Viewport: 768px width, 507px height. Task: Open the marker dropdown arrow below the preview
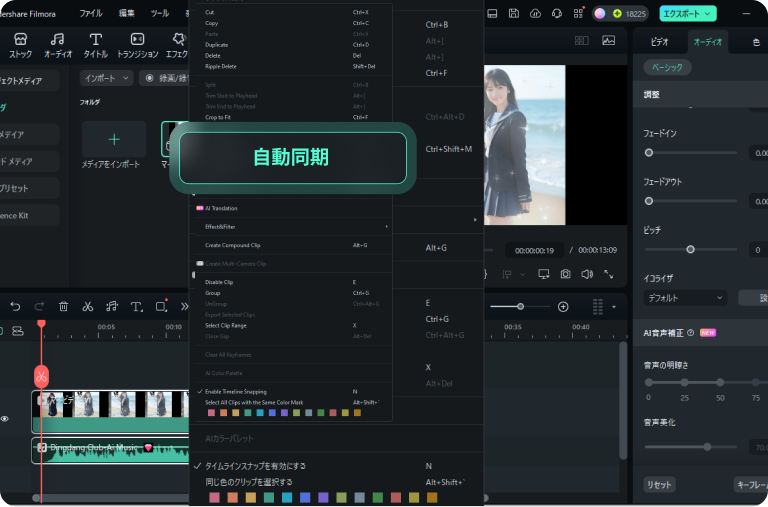pyautogui.click(x=522, y=275)
